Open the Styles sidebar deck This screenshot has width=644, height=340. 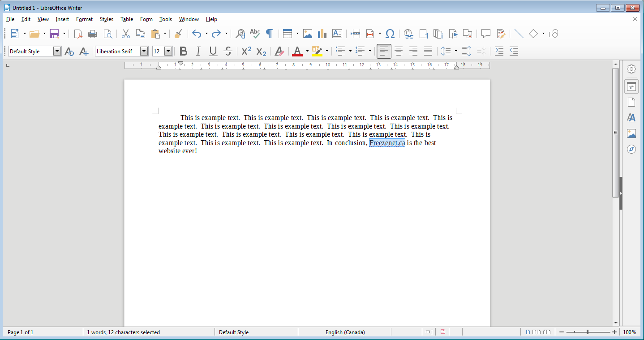(x=631, y=118)
